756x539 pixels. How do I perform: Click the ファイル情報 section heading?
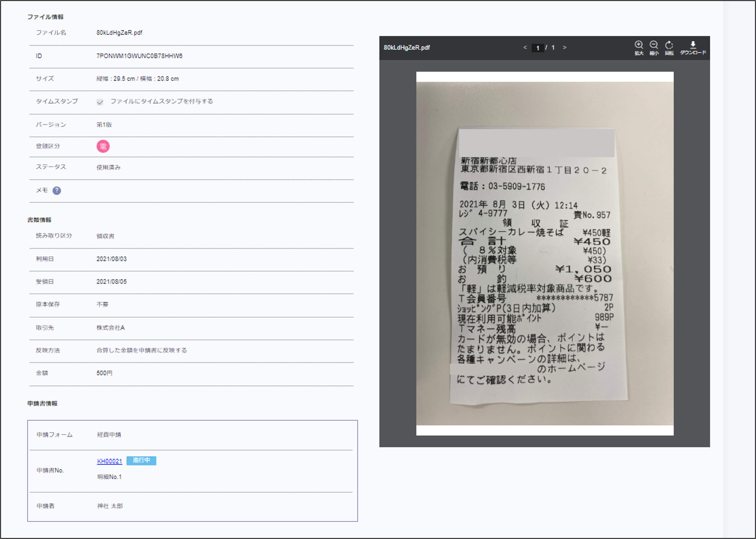coord(45,17)
